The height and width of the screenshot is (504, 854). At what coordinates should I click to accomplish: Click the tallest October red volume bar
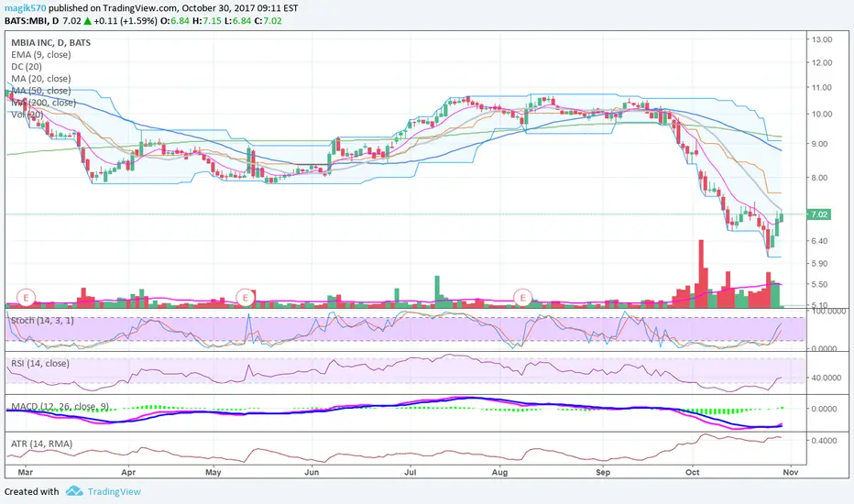[701, 273]
